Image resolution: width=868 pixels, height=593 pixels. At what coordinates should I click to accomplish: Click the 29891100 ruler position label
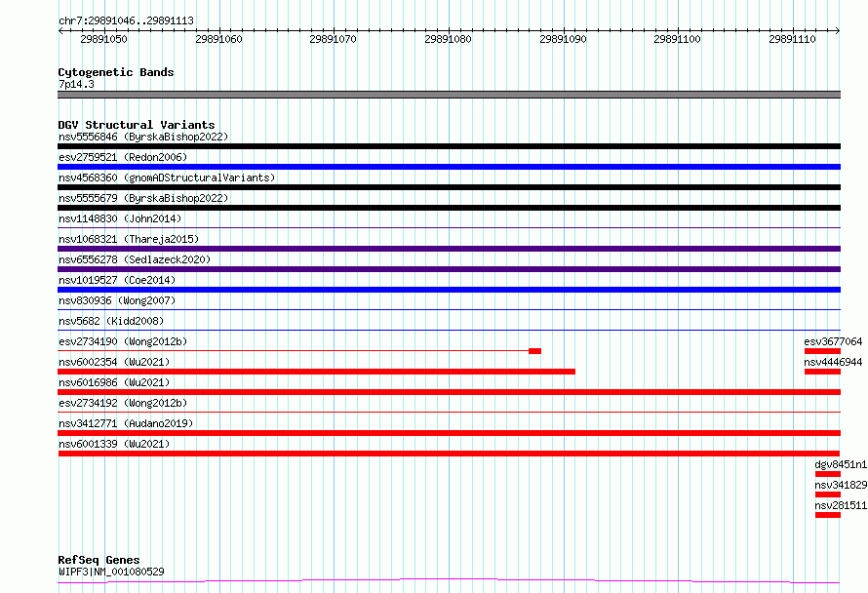pos(677,39)
